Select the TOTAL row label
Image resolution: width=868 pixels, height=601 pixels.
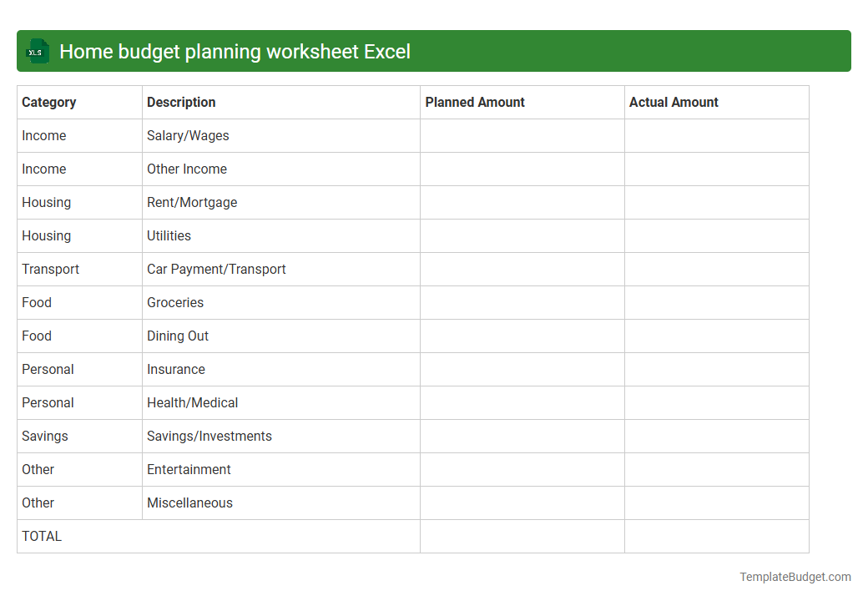tap(41, 536)
